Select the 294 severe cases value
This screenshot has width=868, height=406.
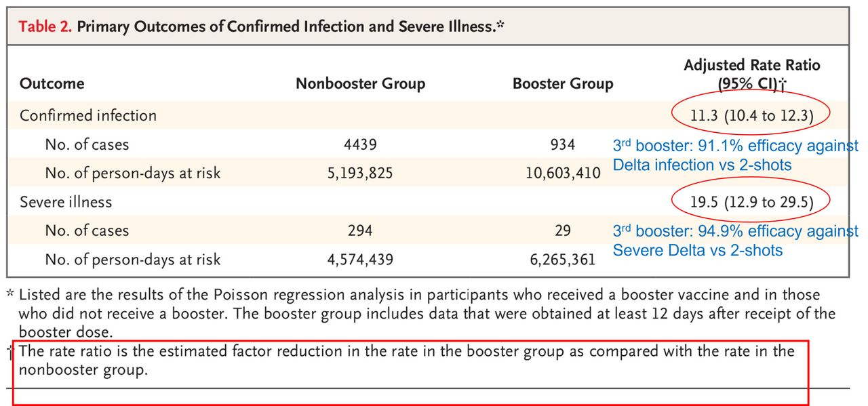click(x=360, y=230)
